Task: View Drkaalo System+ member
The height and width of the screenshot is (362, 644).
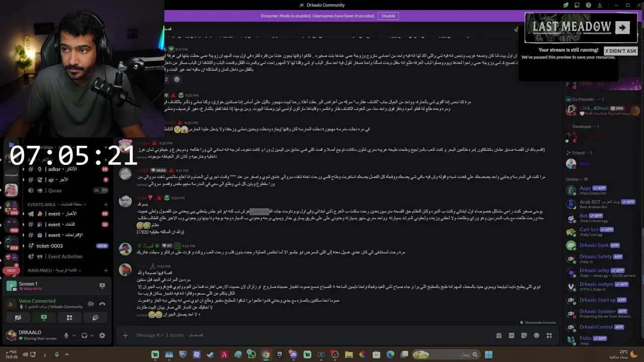Action: 600,313
